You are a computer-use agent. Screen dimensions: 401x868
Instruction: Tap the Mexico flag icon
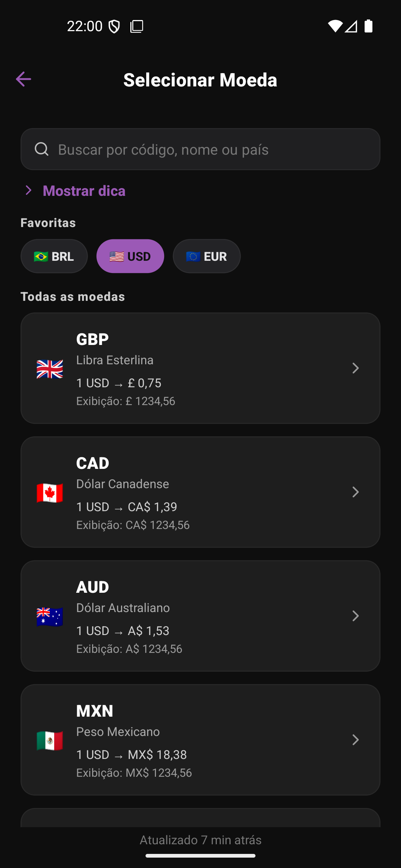coord(50,740)
